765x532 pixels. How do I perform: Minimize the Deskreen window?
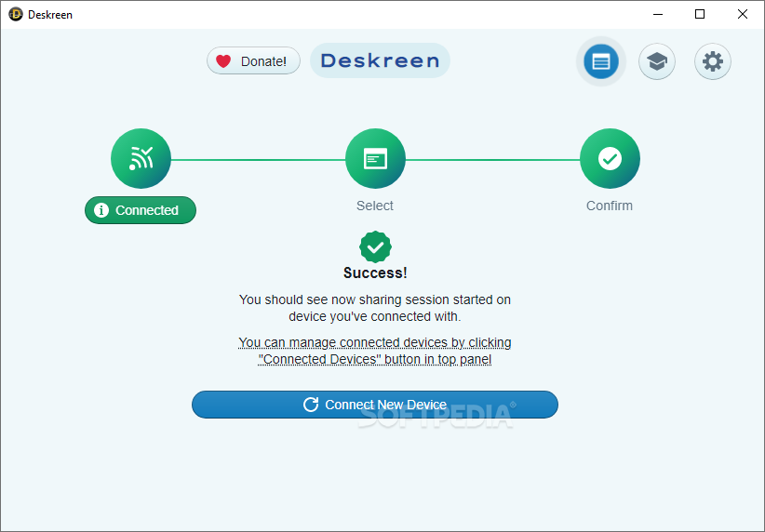tap(658, 14)
